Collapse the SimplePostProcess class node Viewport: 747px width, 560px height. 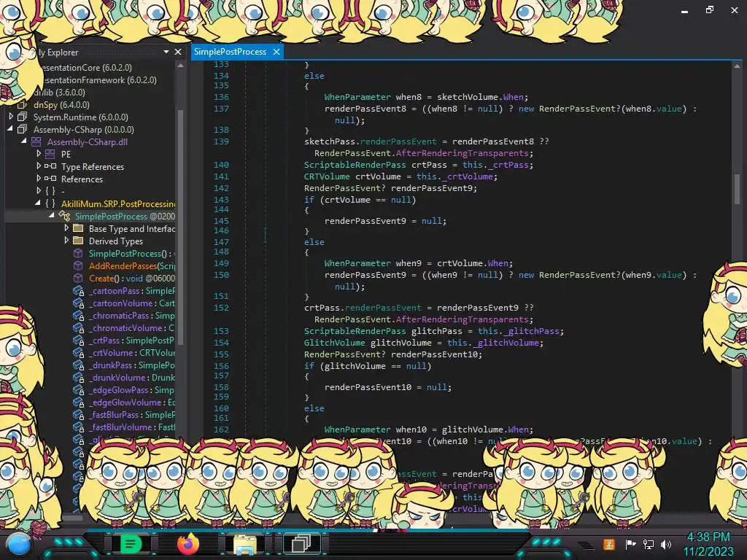52,216
